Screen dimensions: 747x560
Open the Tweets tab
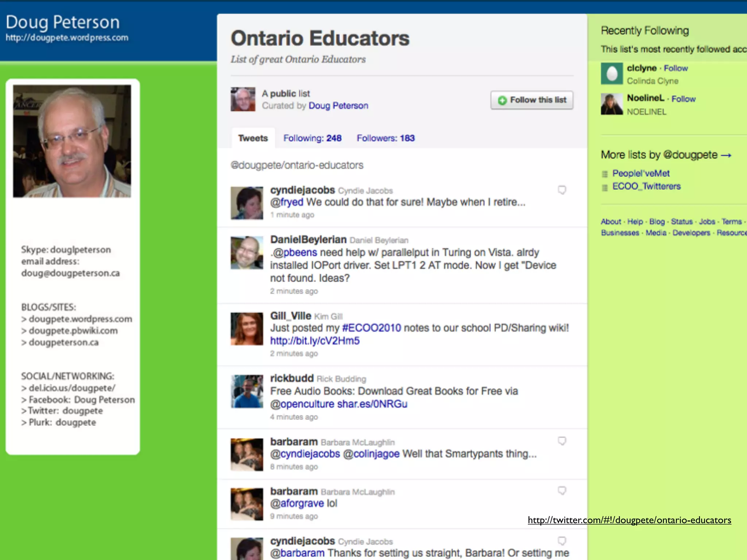253,138
